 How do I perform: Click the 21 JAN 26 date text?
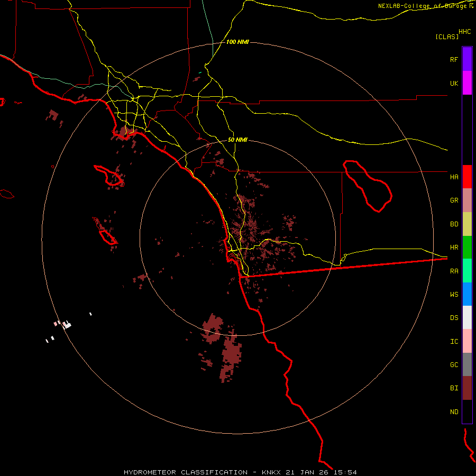(307, 472)
